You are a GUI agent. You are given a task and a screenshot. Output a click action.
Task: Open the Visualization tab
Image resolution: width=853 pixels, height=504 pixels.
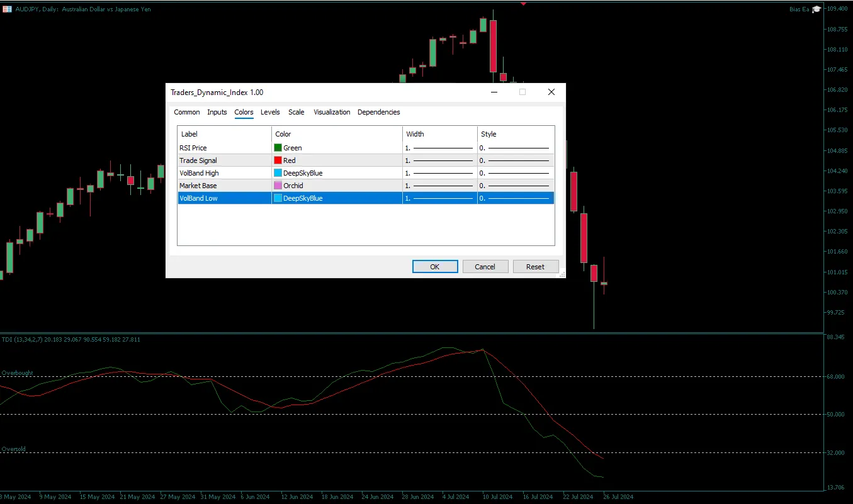click(x=332, y=112)
